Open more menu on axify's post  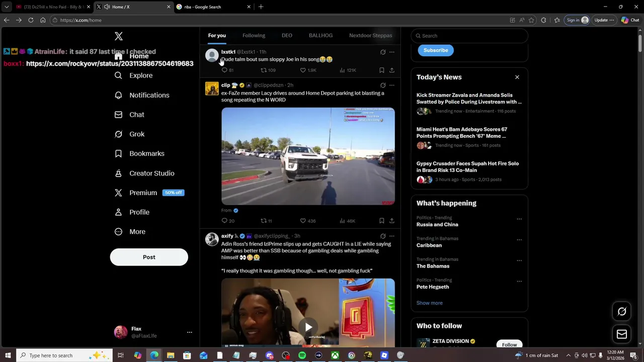click(392, 236)
